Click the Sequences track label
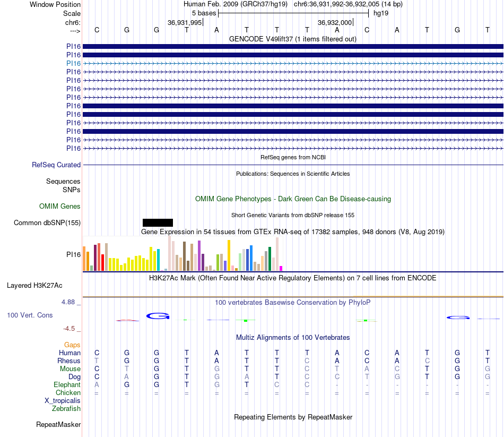Image resolution: width=504 pixels, height=437 pixels. (x=63, y=181)
